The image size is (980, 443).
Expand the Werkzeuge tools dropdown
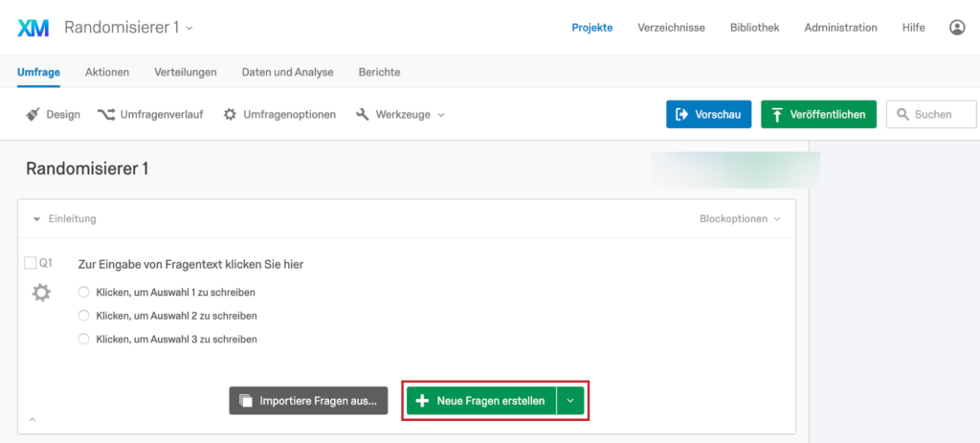pos(400,115)
